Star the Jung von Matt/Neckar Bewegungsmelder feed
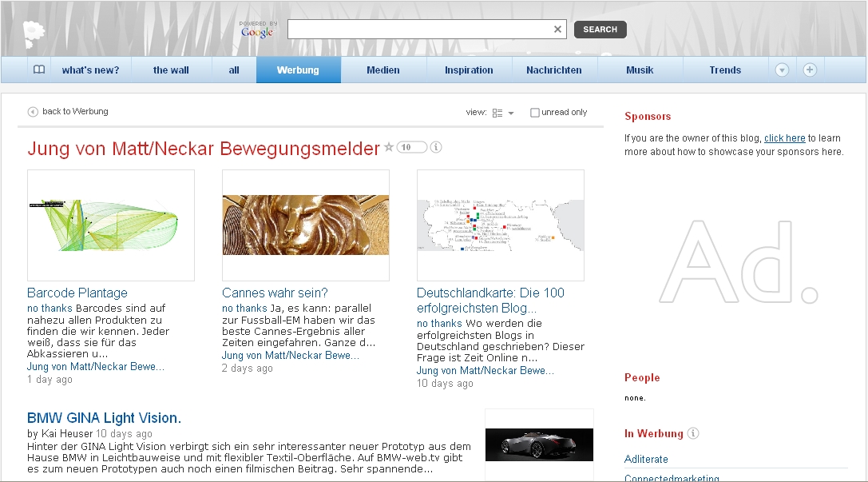 [389, 147]
